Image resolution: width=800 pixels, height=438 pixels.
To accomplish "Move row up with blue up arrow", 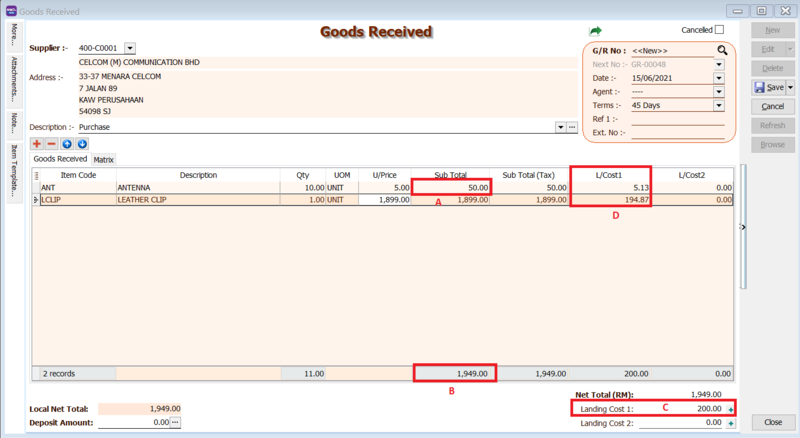I will (67, 144).
